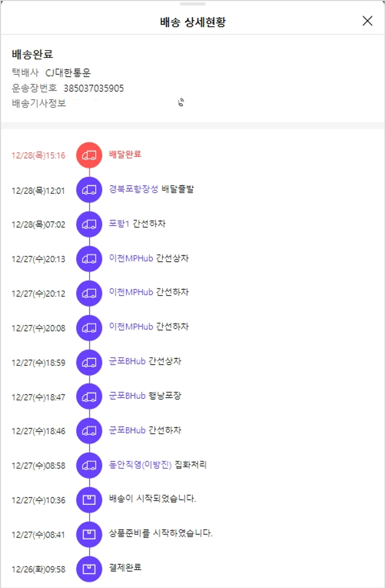This screenshot has height=588, width=385.
Task: Click the drag handle at top of sheet
Action: 192,4
